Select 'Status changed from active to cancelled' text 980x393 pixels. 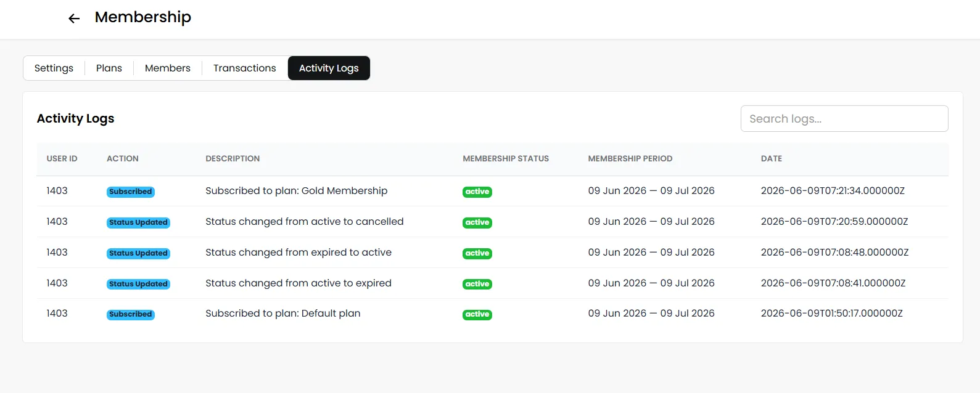(305, 222)
